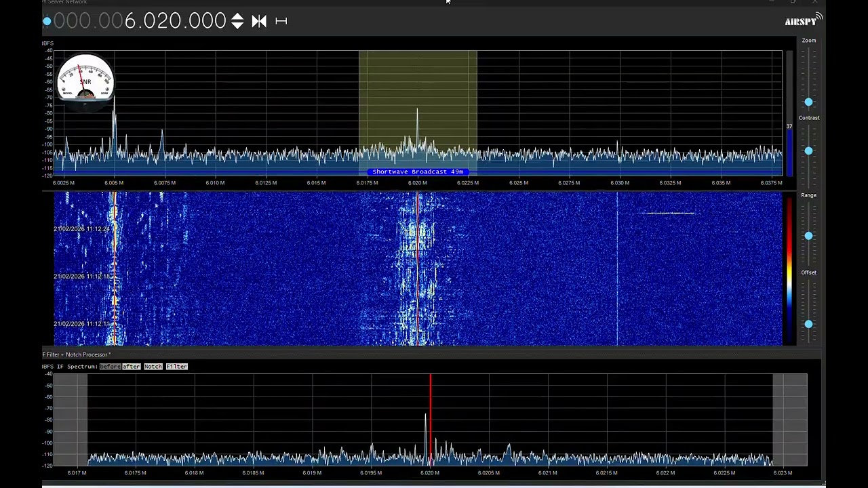Toggle IF Spectrum 'before' view
Viewport: 868px width, 488px height.
coord(110,367)
